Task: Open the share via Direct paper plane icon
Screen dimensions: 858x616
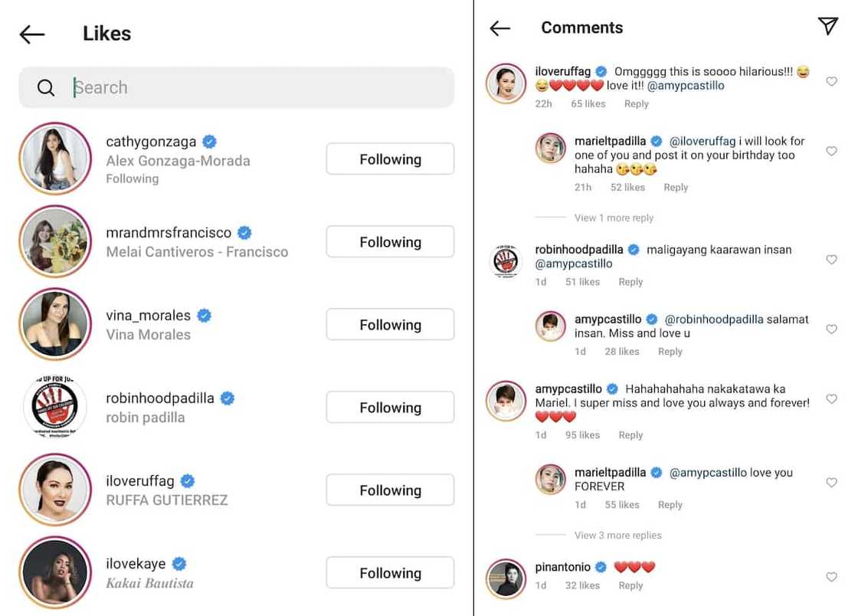Action: [x=828, y=25]
